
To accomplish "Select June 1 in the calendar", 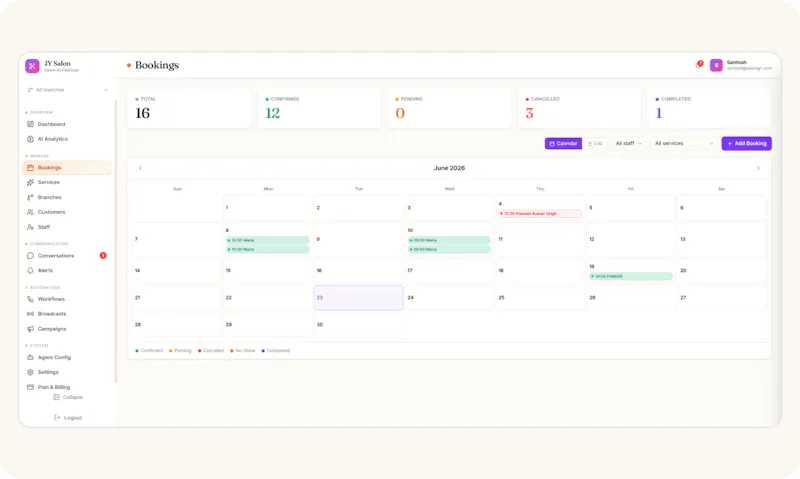I will click(x=268, y=208).
